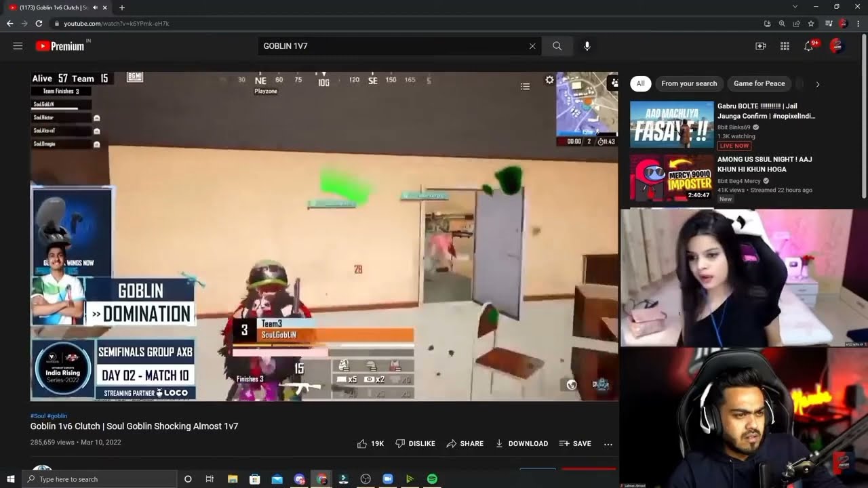Image resolution: width=868 pixels, height=488 pixels.
Task: Open the Chrome profile avatar
Action: coord(843,24)
